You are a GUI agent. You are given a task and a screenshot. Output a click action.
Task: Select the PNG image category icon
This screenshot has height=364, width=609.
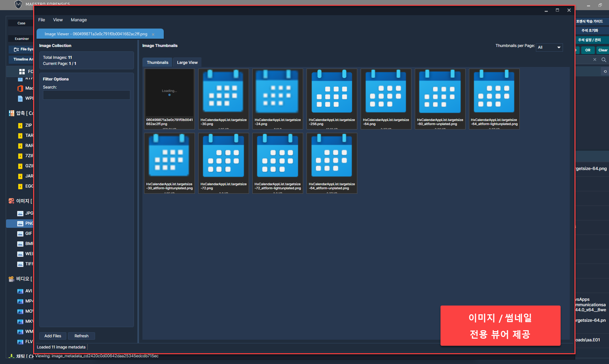(20, 223)
